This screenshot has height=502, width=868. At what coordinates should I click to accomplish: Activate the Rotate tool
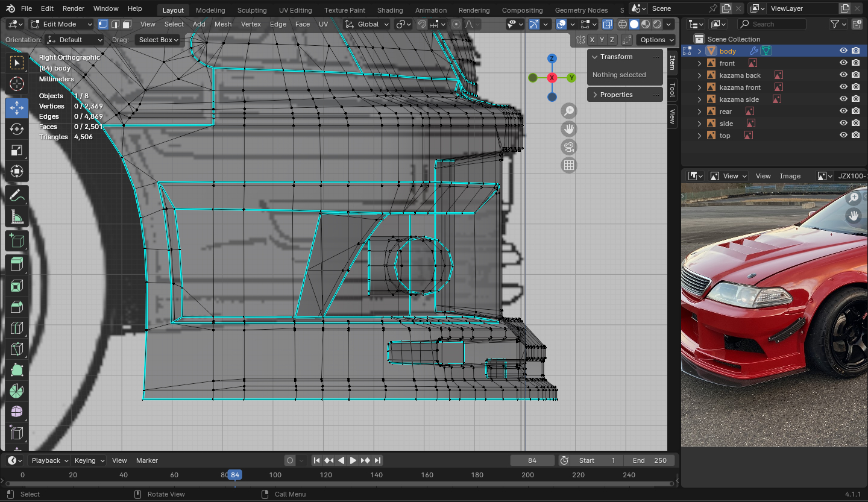click(17, 129)
